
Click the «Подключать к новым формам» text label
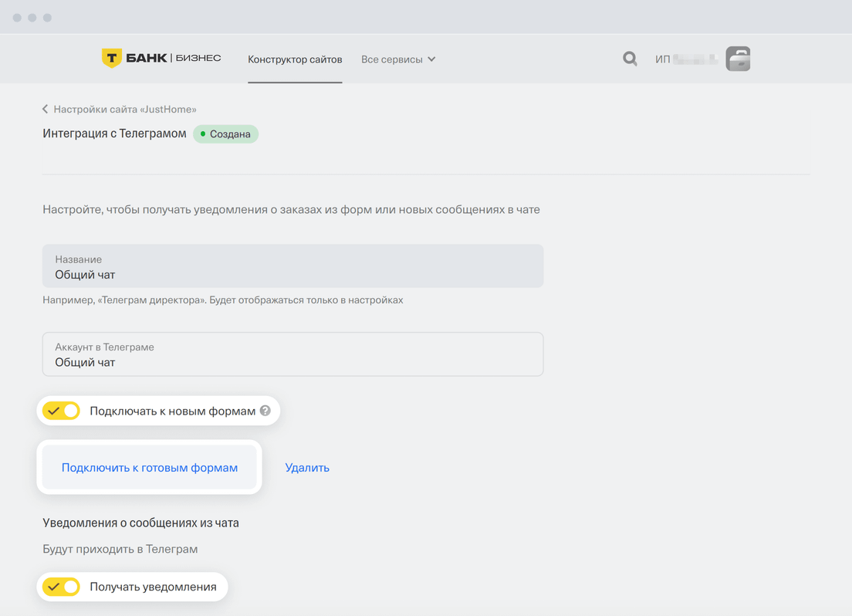172,411
